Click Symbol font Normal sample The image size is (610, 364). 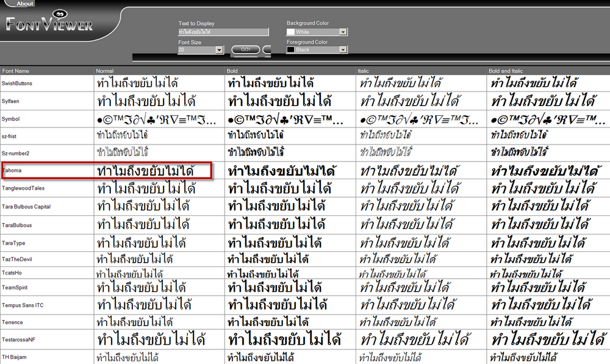(156, 120)
